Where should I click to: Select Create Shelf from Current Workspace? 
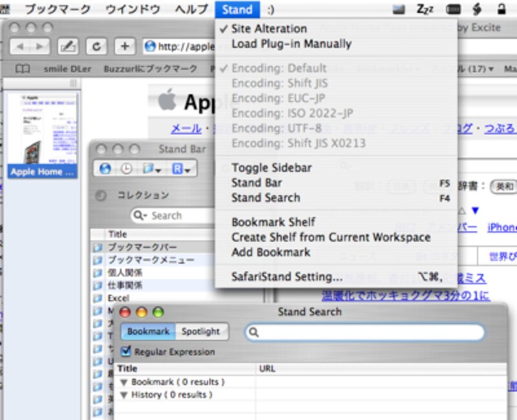point(331,237)
